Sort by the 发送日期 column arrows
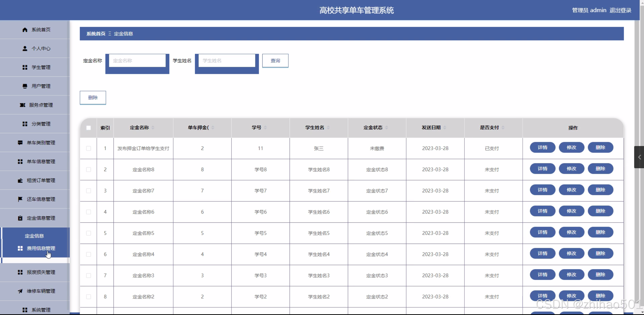 [445, 128]
